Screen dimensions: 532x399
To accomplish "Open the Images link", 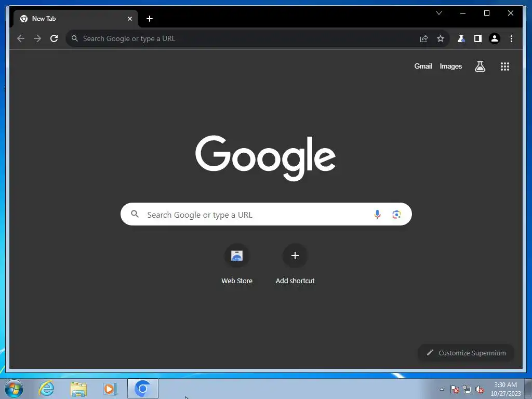I will (x=450, y=66).
